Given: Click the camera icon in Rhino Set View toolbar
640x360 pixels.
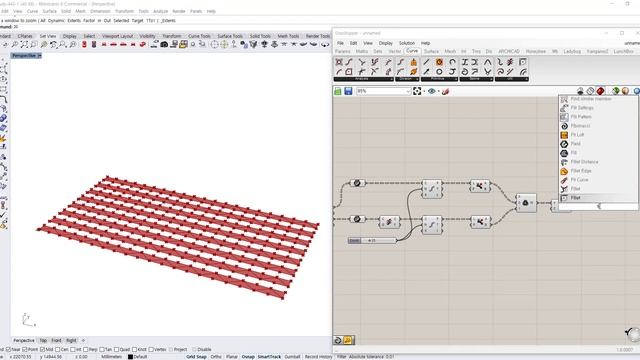Looking at the screenshot, I should (164, 44).
